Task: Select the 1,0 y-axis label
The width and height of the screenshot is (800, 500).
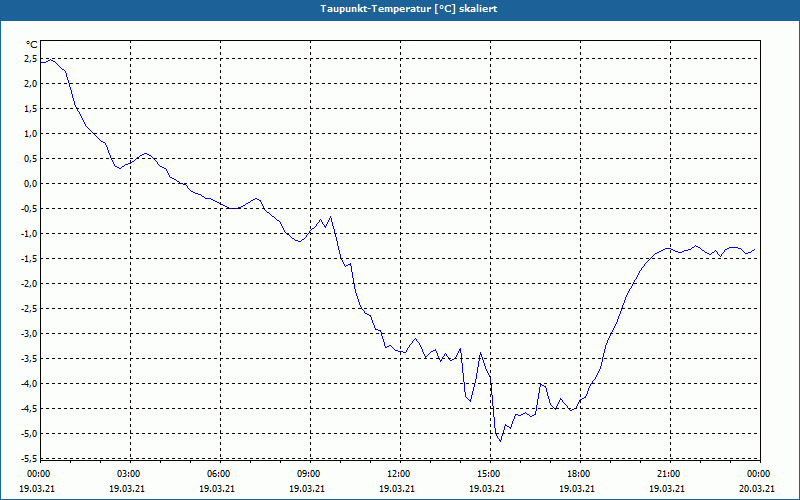Action: 30,134
